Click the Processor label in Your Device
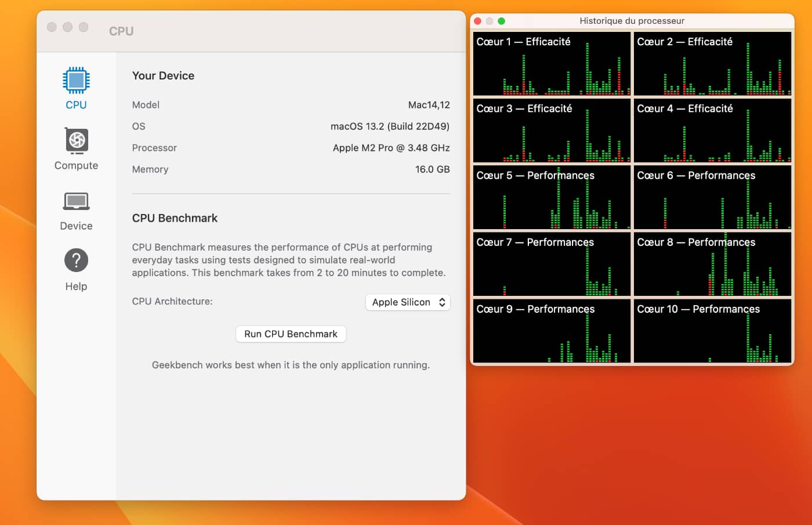The height and width of the screenshot is (525, 812). tap(154, 148)
